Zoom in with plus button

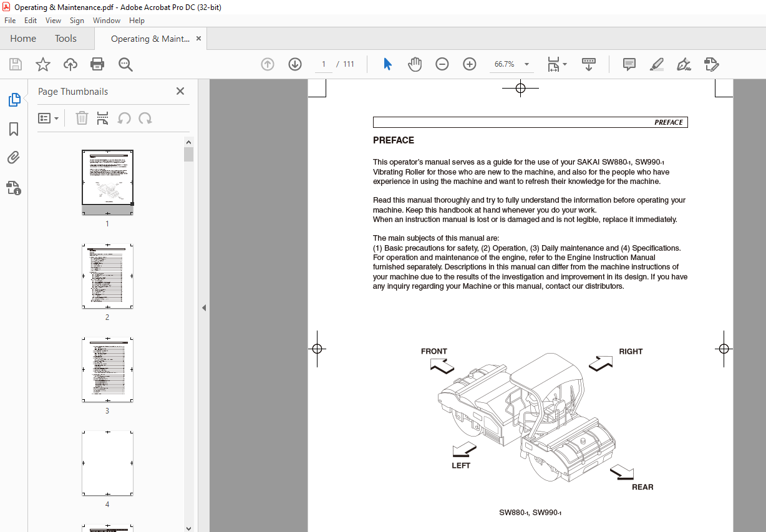pyautogui.click(x=470, y=64)
